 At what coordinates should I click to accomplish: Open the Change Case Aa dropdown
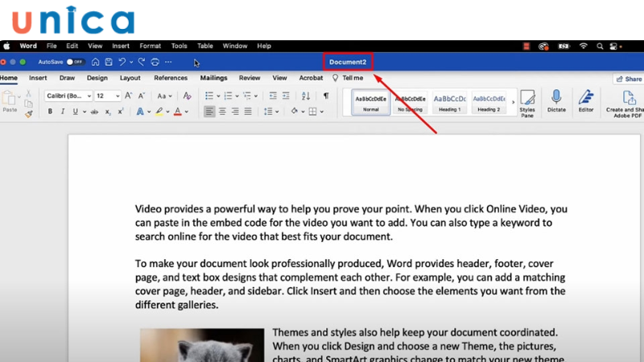coord(164,96)
